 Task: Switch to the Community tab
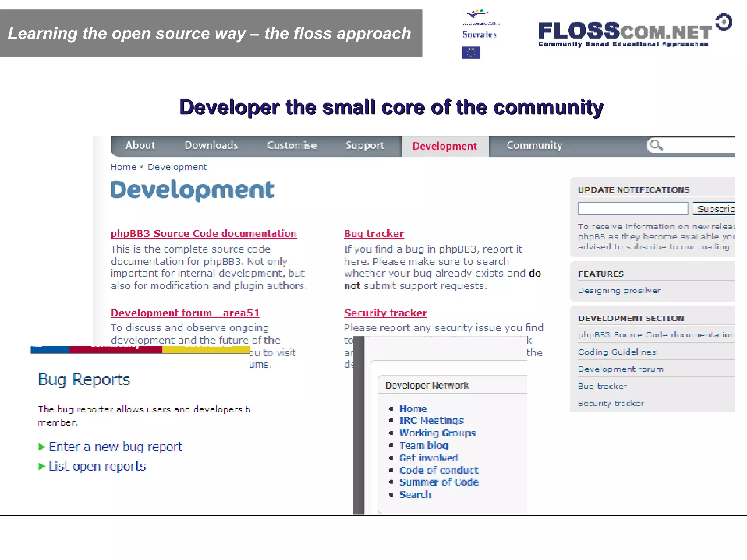(x=534, y=145)
